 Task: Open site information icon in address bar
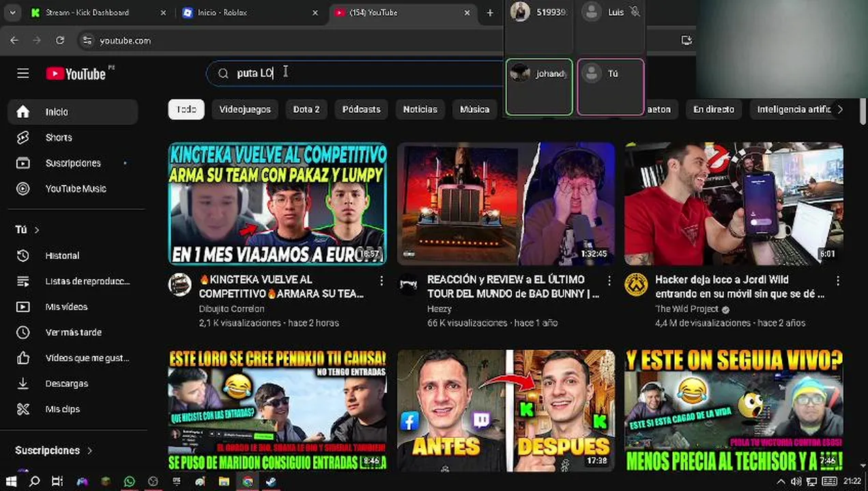(87, 41)
